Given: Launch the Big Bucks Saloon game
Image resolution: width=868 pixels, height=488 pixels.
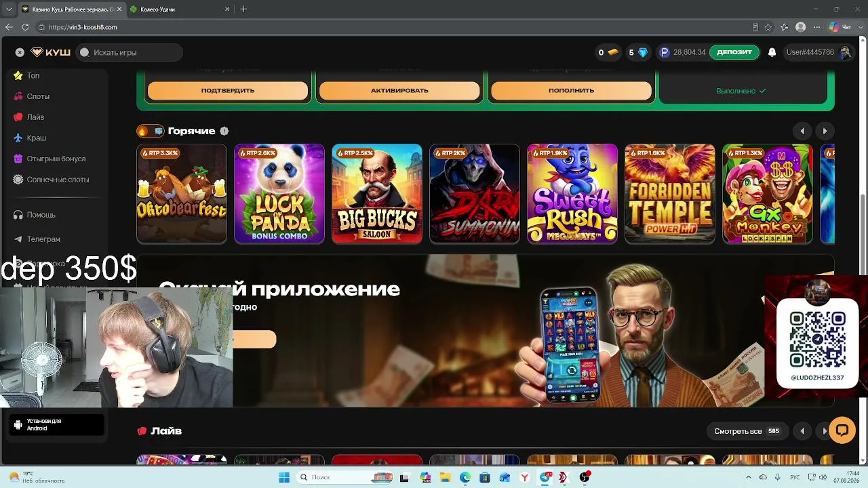Looking at the screenshot, I should (377, 193).
